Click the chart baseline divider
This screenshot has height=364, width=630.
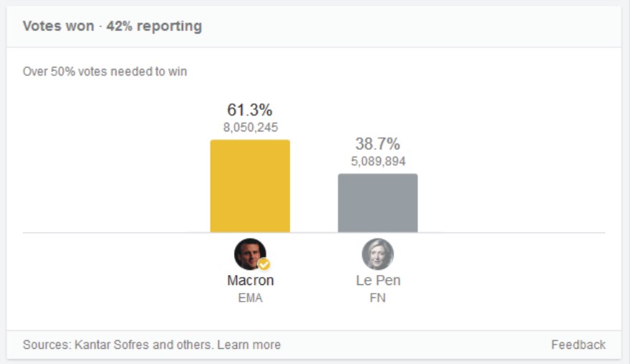click(314, 233)
